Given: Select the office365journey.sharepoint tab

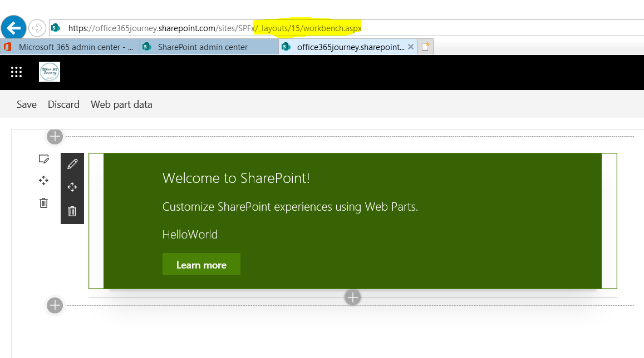Looking at the screenshot, I should click(348, 47).
